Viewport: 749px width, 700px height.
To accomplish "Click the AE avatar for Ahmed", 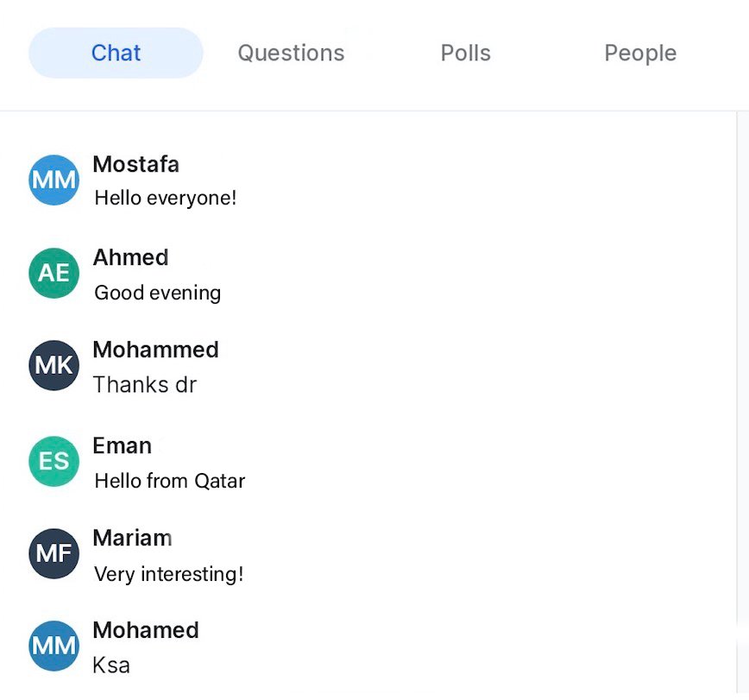I will [53, 273].
